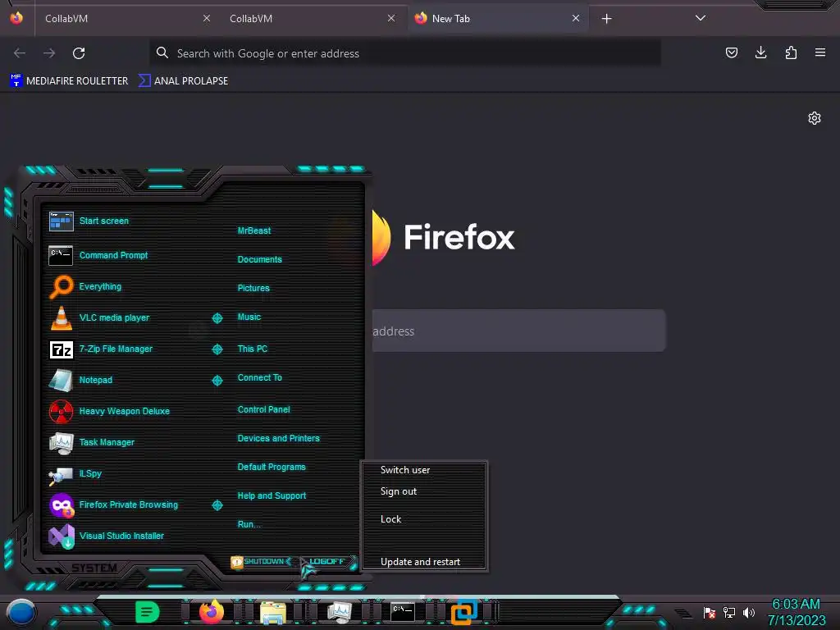
Task: Open Default Programs link
Action: pyautogui.click(x=271, y=467)
